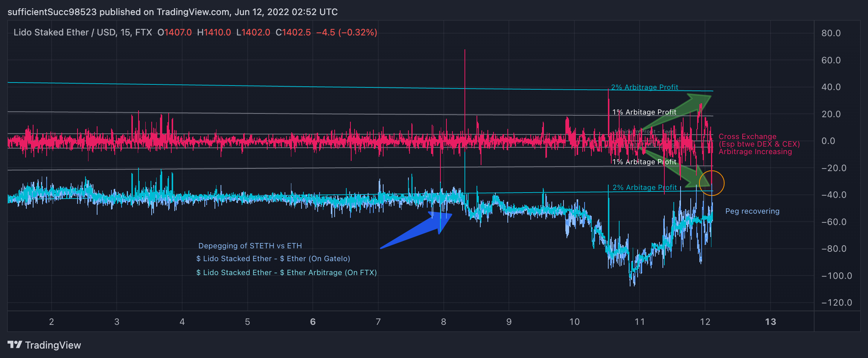Click date 2 on the time axis
This screenshot has width=868, height=358.
[52, 322]
